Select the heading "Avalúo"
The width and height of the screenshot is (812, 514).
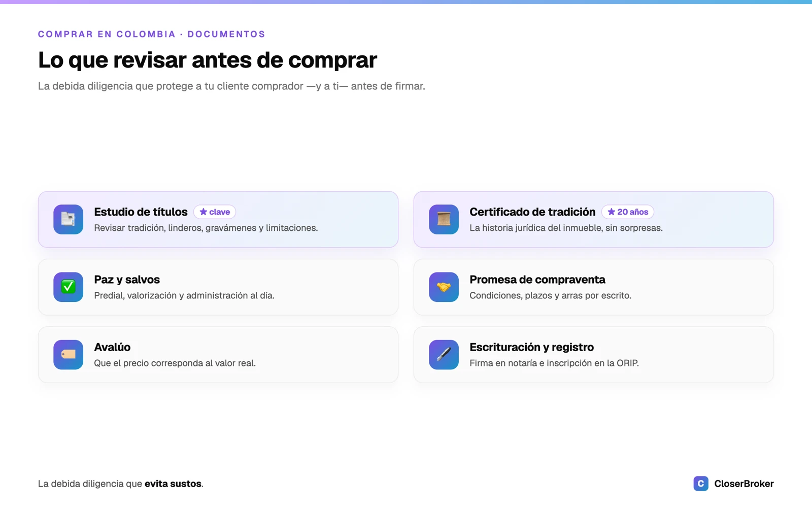click(112, 347)
